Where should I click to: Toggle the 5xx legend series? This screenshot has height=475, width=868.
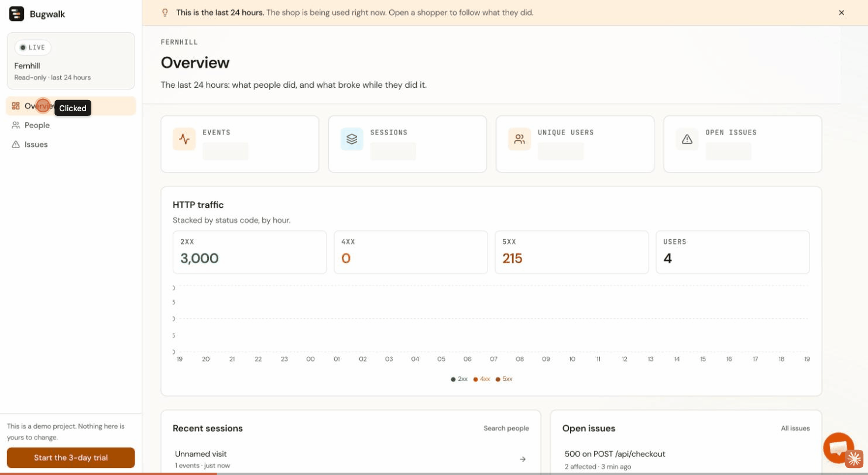tap(504, 379)
